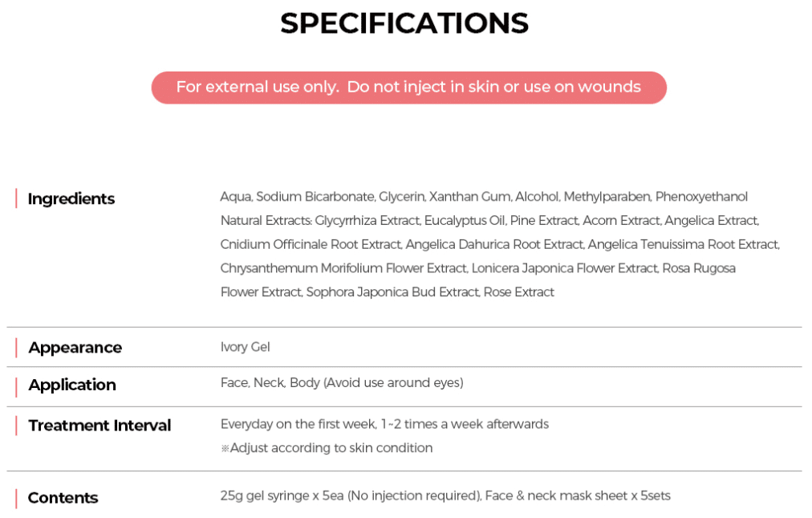This screenshot has height=518, width=812.
Task: Select the Contents label
Action: [63, 498]
